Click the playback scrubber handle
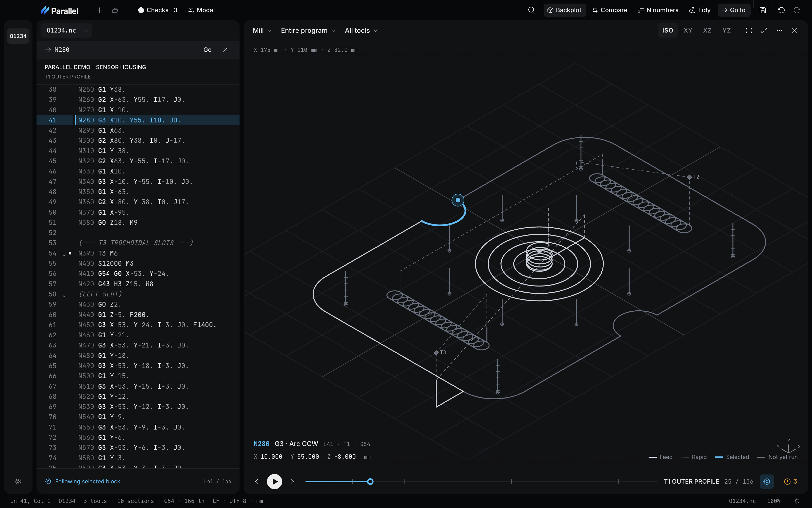 tap(370, 482)
